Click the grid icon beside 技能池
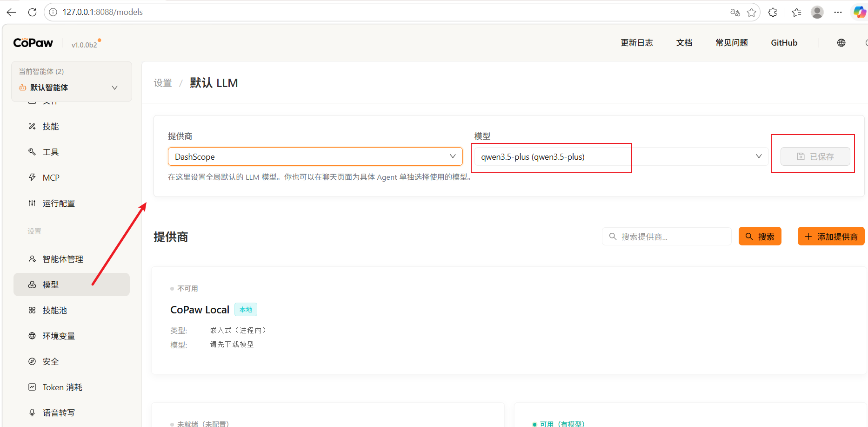 click(x=32, y=310)
